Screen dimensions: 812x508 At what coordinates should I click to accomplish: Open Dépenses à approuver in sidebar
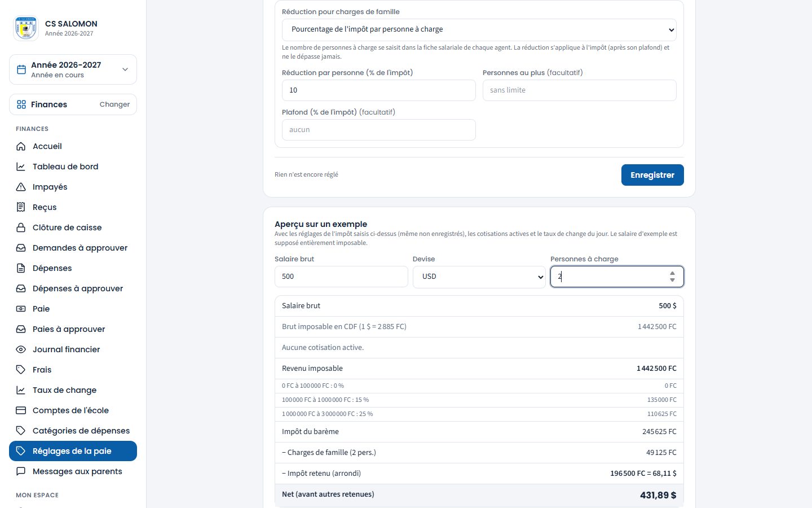pyautogui.click(x=73, y=288)
